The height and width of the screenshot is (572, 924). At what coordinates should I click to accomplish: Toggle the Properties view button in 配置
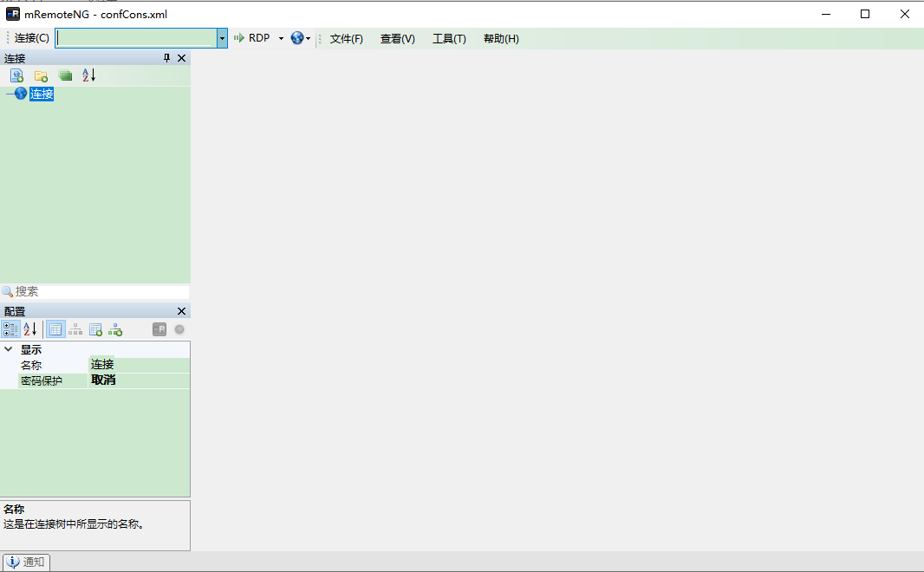(x=55, y=329)
